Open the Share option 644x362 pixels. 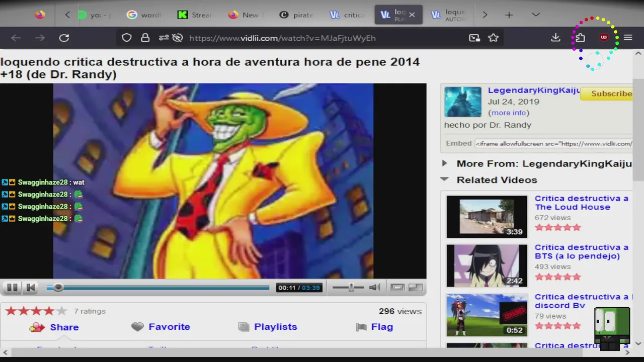[x=54, y=327]
